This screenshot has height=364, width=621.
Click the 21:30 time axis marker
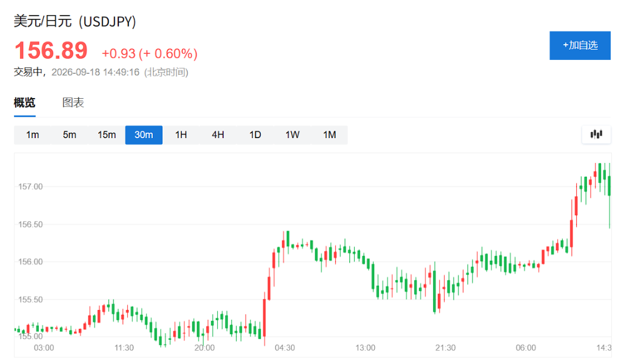446,348
